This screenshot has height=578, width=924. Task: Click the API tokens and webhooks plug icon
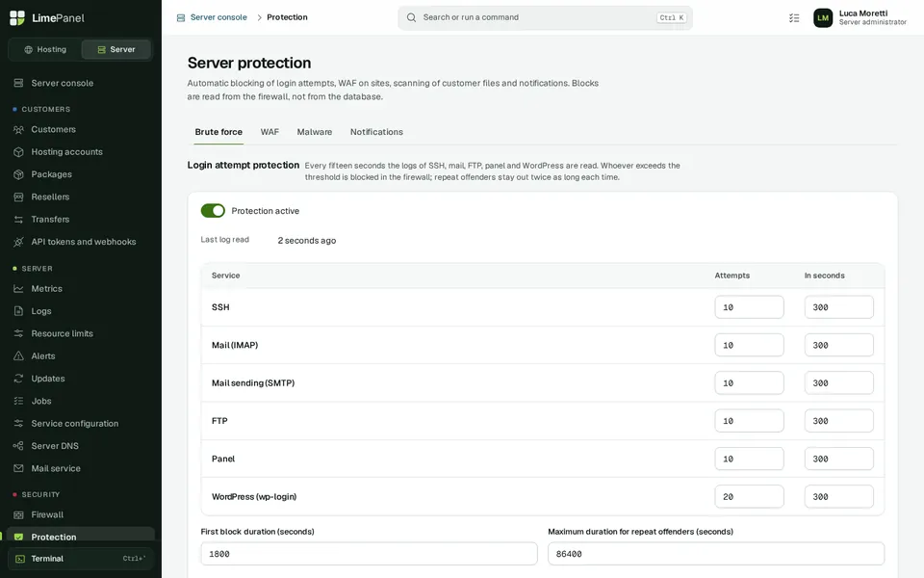point(19,241)
